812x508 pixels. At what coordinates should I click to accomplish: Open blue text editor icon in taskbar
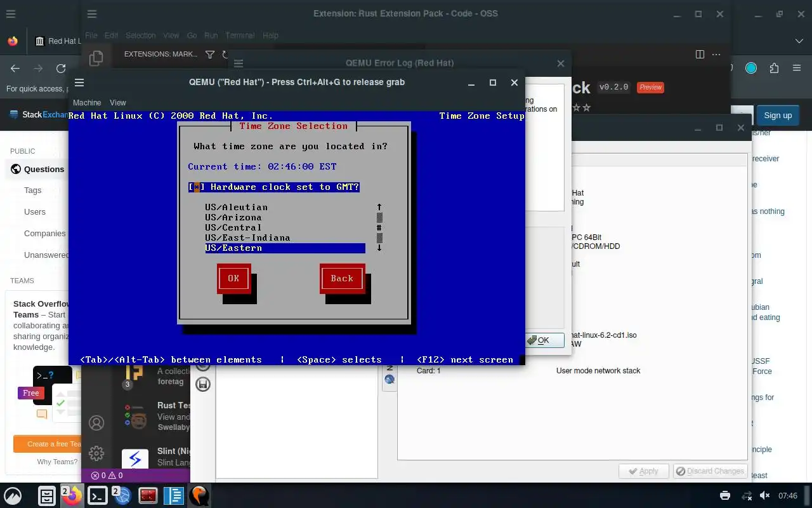(x=173, y=495)
